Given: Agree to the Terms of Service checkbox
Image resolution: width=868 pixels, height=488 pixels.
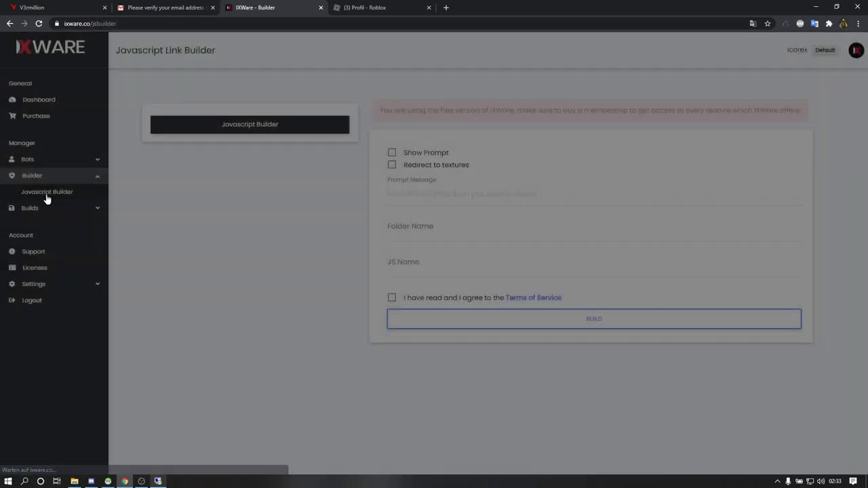Looking at the screenshot, I should 391,297.
